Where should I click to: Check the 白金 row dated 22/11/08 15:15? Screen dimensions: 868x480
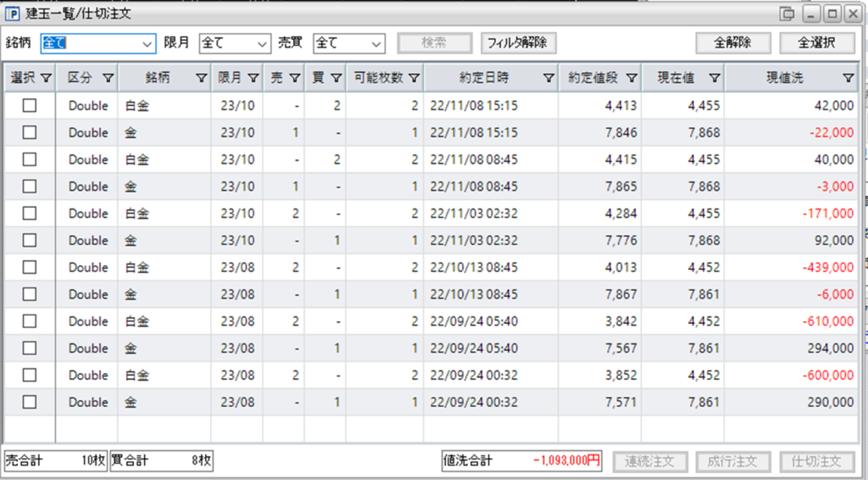(30, 105)
